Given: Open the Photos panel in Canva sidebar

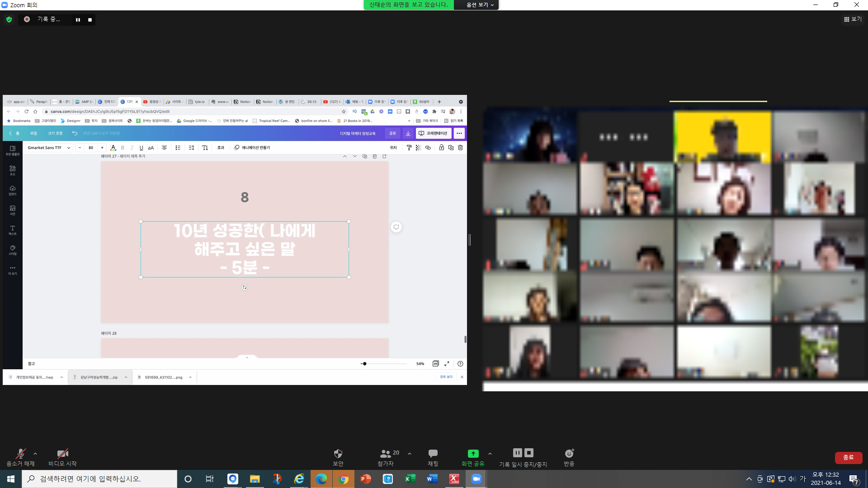Looking at the screenshot, I should [x=13, y=210].
